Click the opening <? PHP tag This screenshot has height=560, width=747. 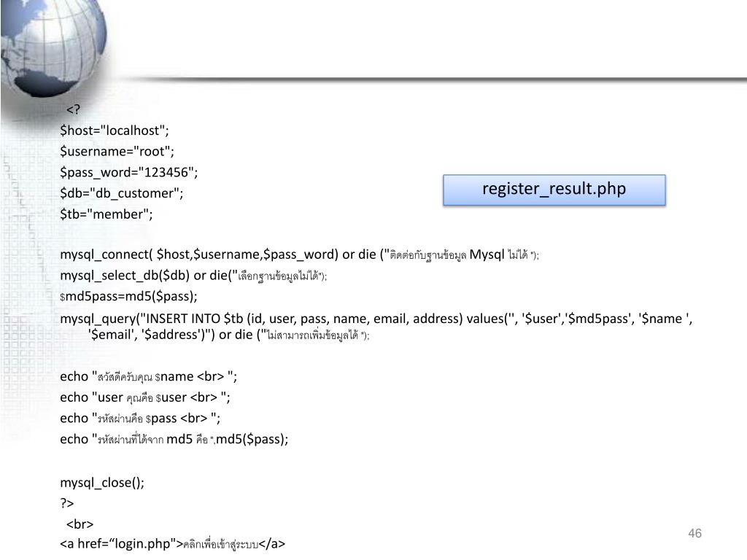pyautogui.click(x=73, y=109)
